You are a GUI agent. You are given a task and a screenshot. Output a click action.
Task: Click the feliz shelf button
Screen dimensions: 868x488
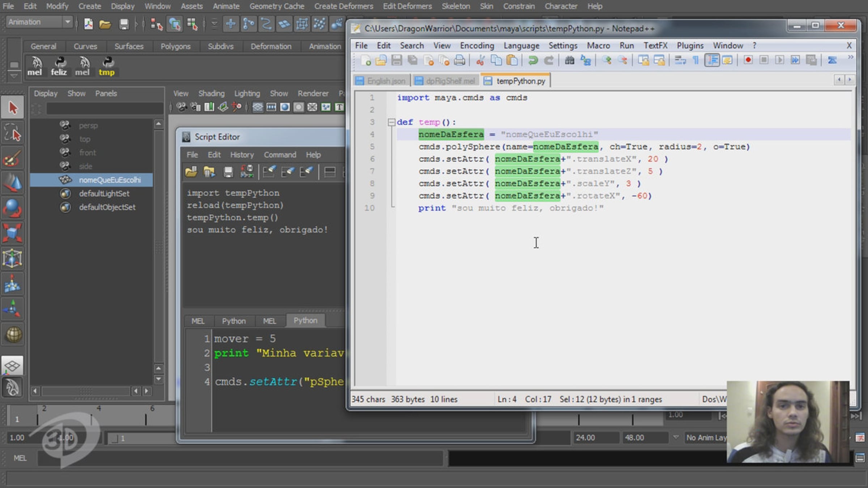pyautogui.click(x=59, y=66)
